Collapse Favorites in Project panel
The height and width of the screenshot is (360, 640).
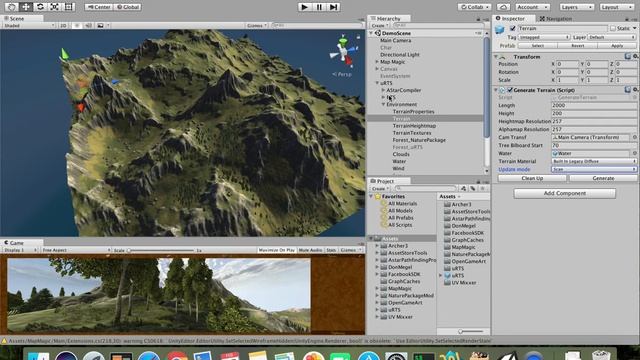(x=371, y=196)
